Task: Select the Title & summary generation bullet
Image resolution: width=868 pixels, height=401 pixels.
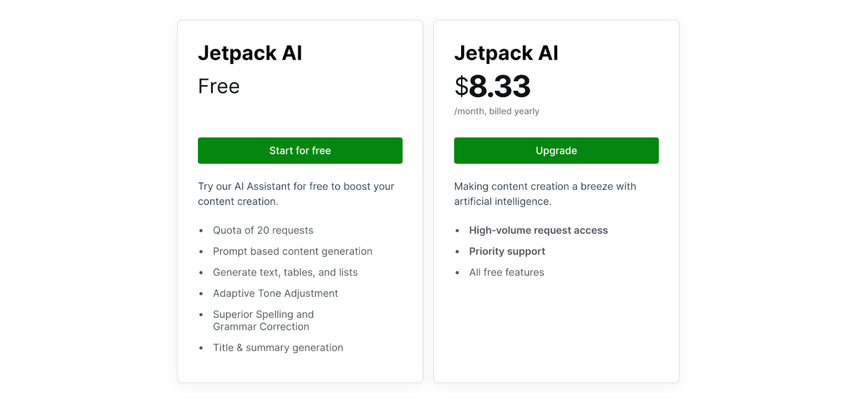Action: pyautogui.click(x=278, y=347)
